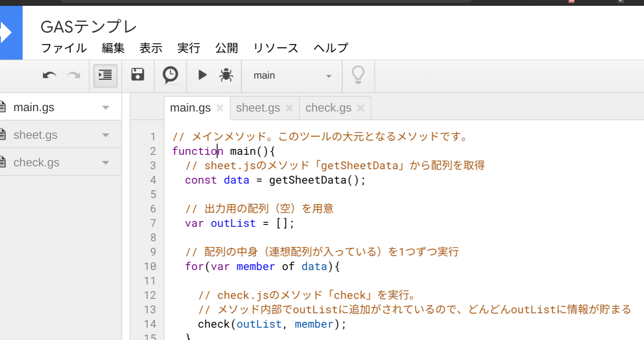Screen dimensions: 644x340
Task: Click the lightbulb hint icon
Action: 358,75
